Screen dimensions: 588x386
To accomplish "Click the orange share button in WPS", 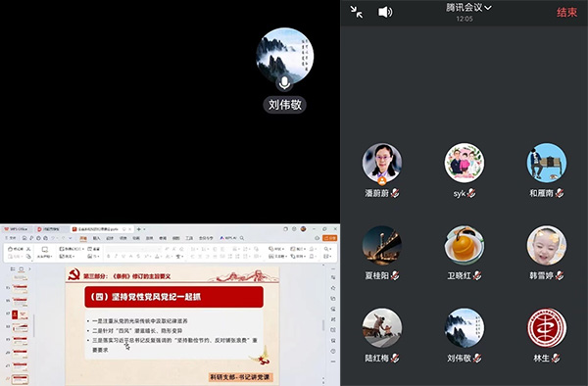I will coord(330,238).
